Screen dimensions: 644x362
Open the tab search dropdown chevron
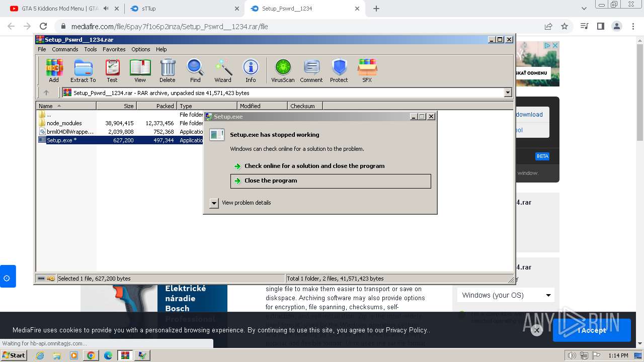(584, 9)
